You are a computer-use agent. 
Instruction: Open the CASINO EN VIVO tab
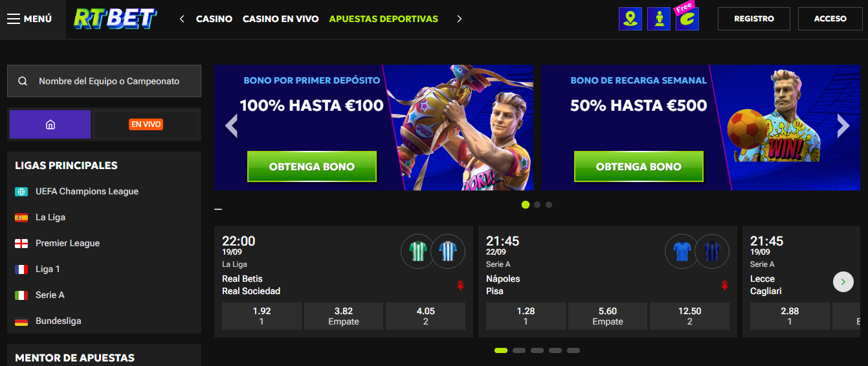pyautogui.click(x=281, y=19)
